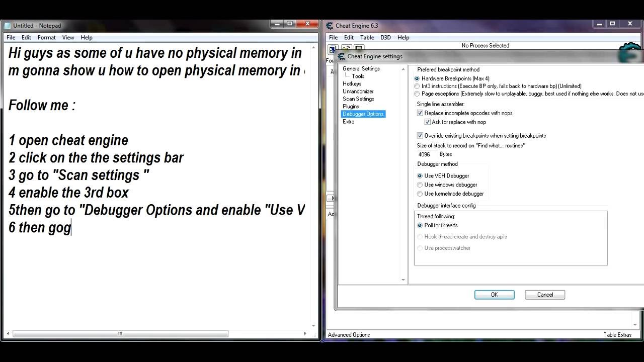The width and height of the screenshot is (644, 362).
Task: Select Debugger Options in tree
Action: click(363, 114)
